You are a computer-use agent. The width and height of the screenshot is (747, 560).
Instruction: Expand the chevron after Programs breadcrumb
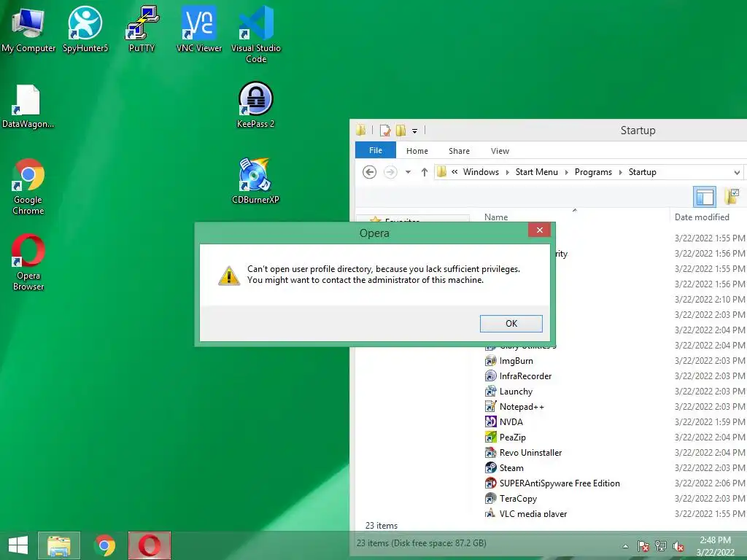[x=620, y=172]
